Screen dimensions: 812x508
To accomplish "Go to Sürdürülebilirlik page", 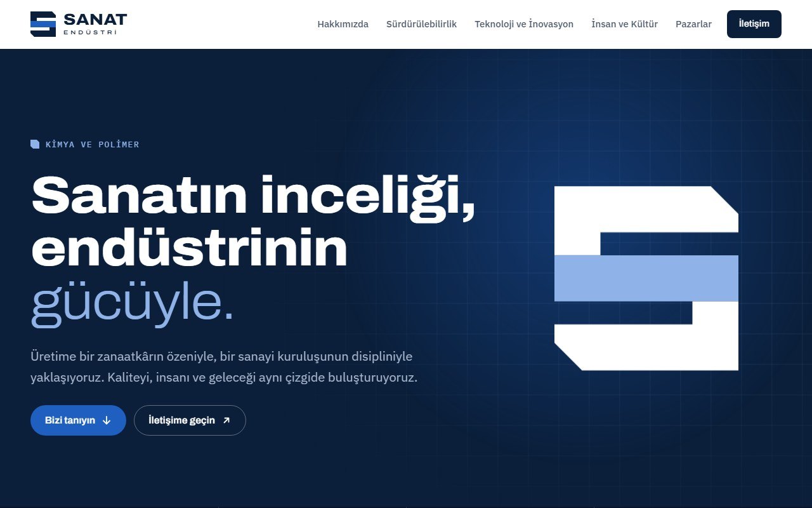I will point(421,24).
